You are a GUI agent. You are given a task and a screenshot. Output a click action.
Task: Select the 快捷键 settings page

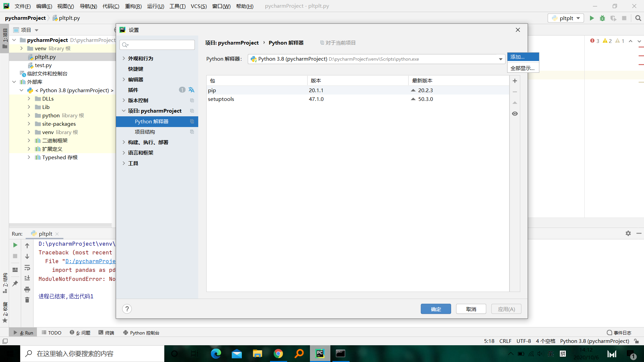pos(136,69)
